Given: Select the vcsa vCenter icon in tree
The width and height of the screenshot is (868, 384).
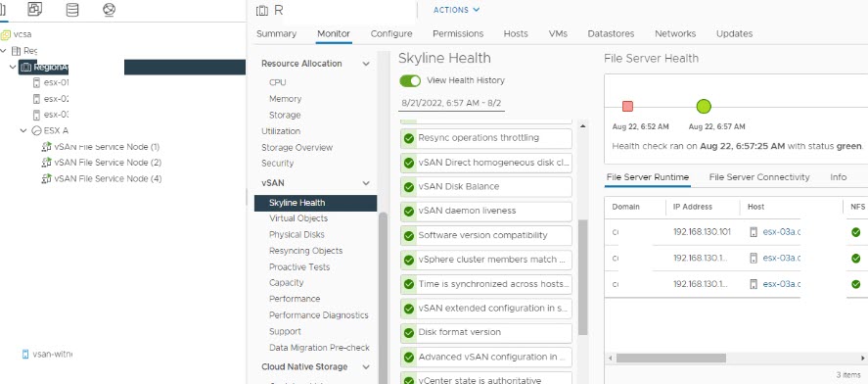Looking at the screenshot, I should pos(6,34).
